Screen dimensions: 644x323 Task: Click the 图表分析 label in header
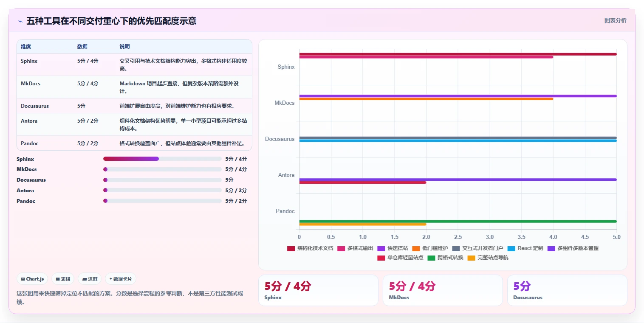(615, 20)
